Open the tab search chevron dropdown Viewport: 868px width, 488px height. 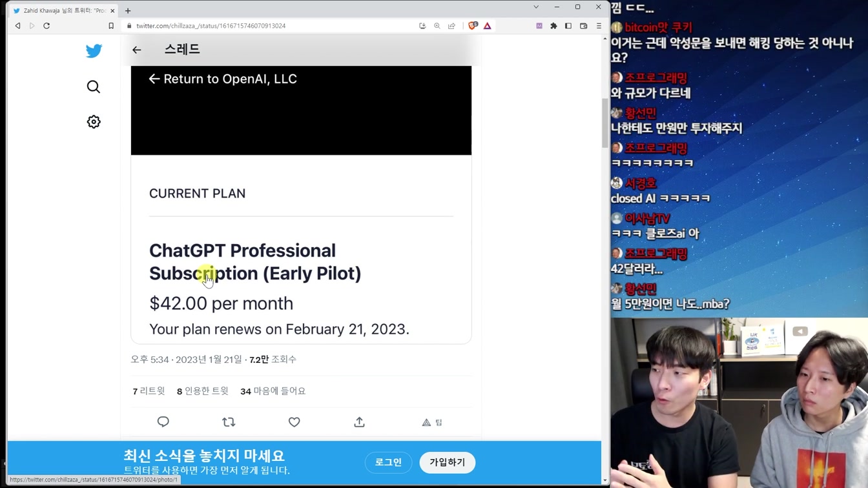coord(535,7)
